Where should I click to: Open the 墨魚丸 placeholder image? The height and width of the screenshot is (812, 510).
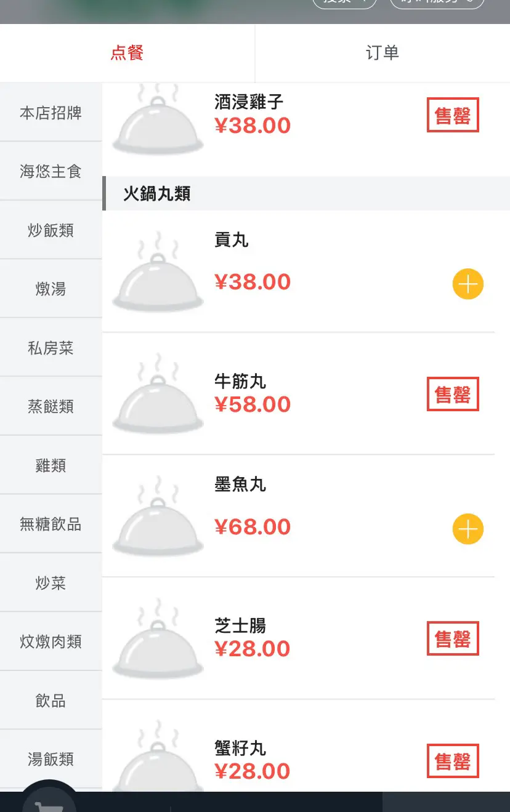point(158,516)
